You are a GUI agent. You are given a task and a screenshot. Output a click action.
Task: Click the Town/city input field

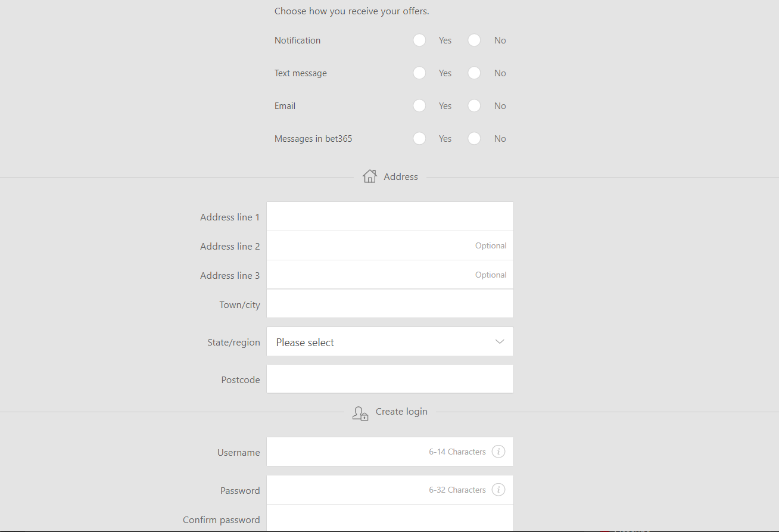click(389, 304)
